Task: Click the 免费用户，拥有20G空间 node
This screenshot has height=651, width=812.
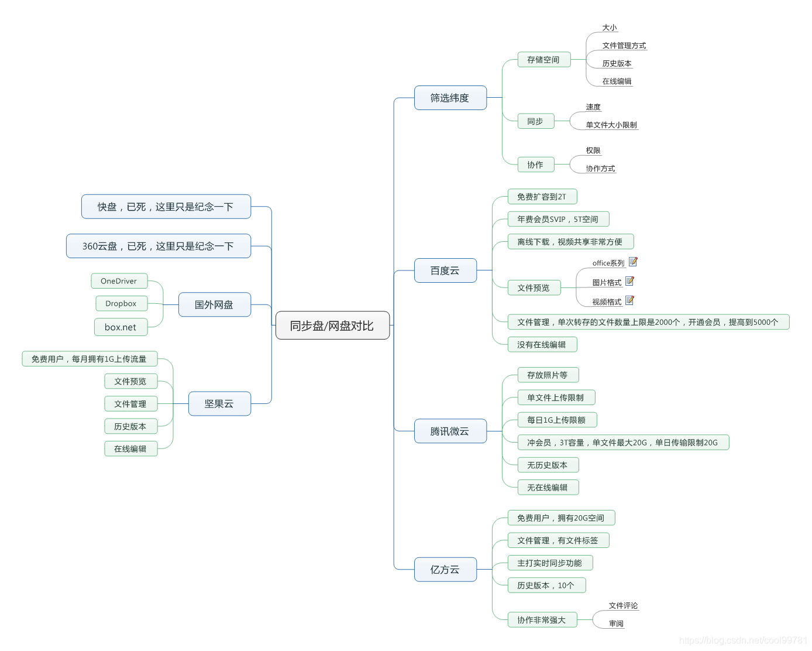Action: (x=562, y=518)
